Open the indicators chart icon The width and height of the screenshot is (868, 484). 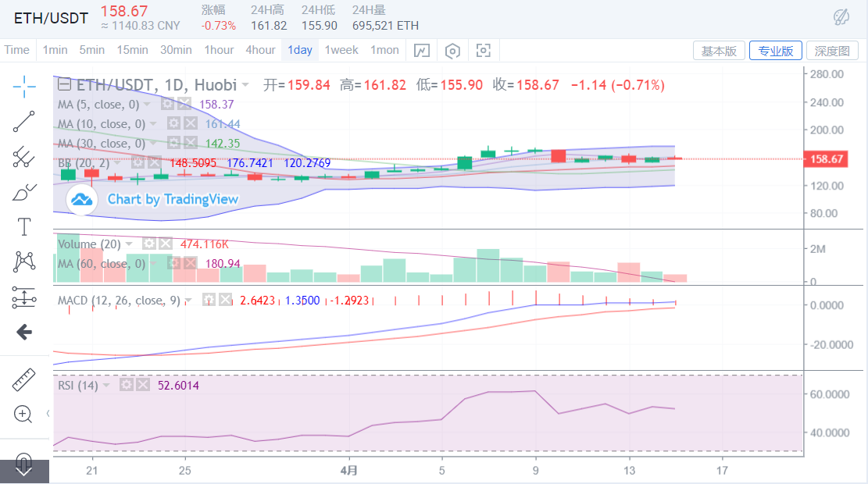[x=422, y=51]
